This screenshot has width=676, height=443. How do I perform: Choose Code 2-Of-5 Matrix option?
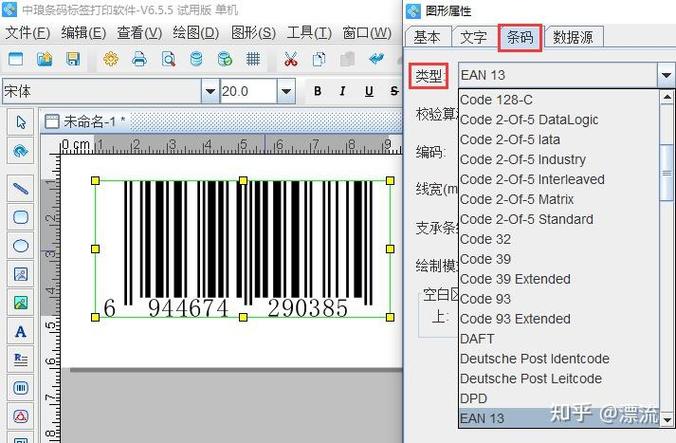(559, 200)
